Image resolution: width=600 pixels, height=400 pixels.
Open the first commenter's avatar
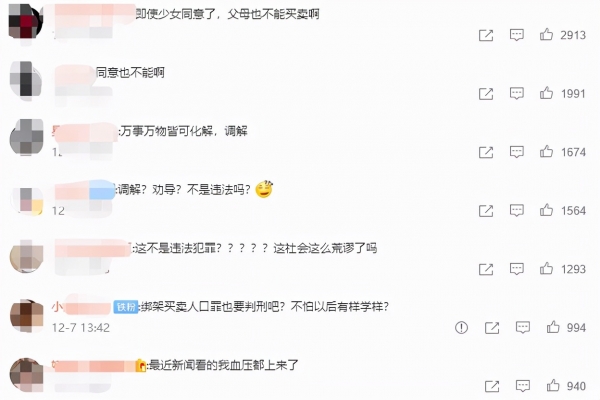26,21
